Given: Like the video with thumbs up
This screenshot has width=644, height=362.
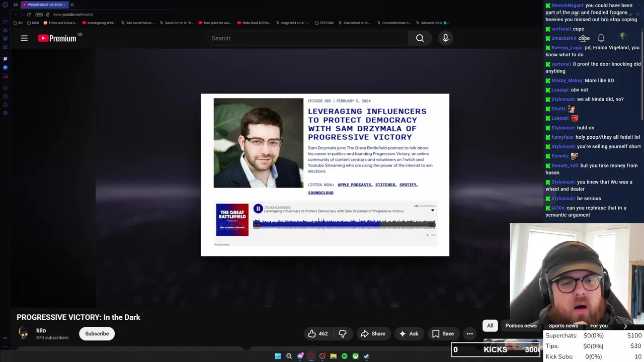Looking at the screenshot, I should point(318,334).
